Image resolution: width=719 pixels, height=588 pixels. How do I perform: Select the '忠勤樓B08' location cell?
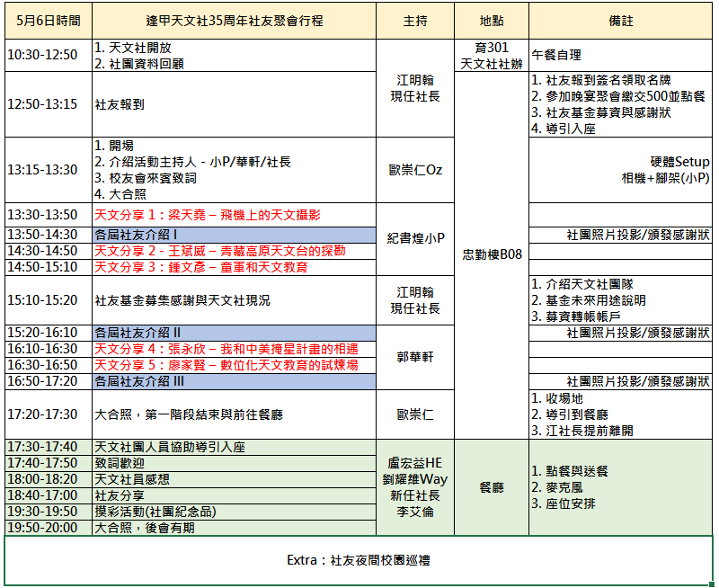492,254
